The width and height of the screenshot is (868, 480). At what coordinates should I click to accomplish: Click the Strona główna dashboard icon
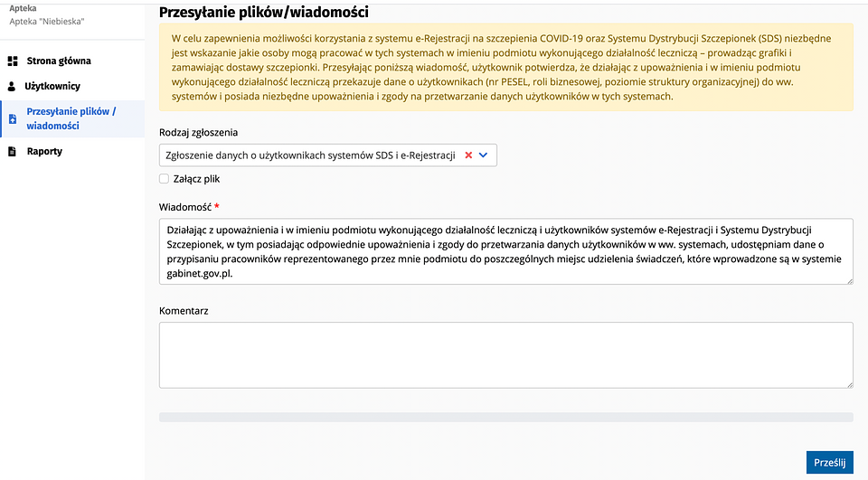coord(12,61)
